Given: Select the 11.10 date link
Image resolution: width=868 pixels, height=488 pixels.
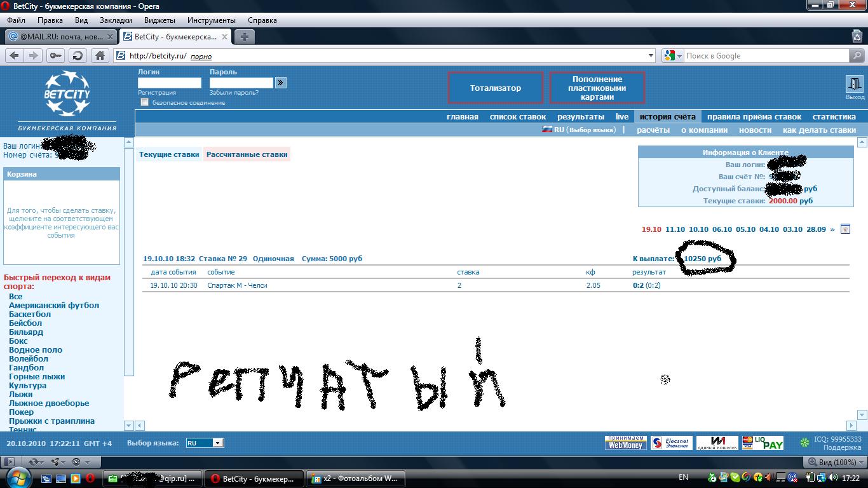Looking at the screenshot, I should click(675, 229).
